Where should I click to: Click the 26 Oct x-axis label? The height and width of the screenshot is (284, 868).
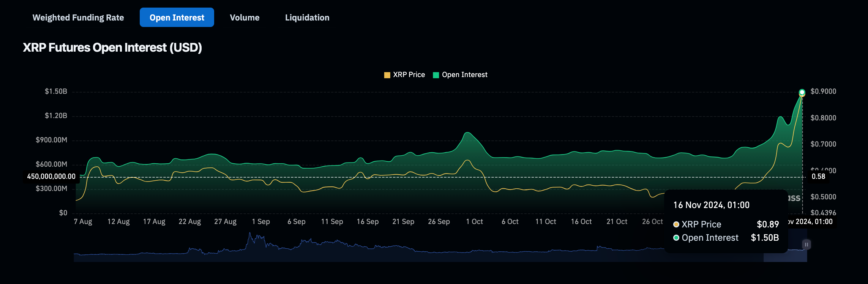coord(652,222)
